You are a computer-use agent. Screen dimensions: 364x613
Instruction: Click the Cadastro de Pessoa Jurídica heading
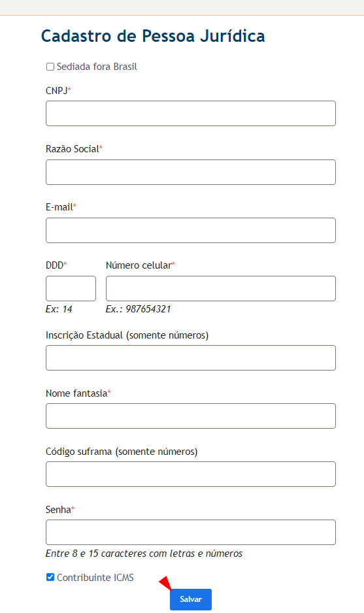pos(153,36)
